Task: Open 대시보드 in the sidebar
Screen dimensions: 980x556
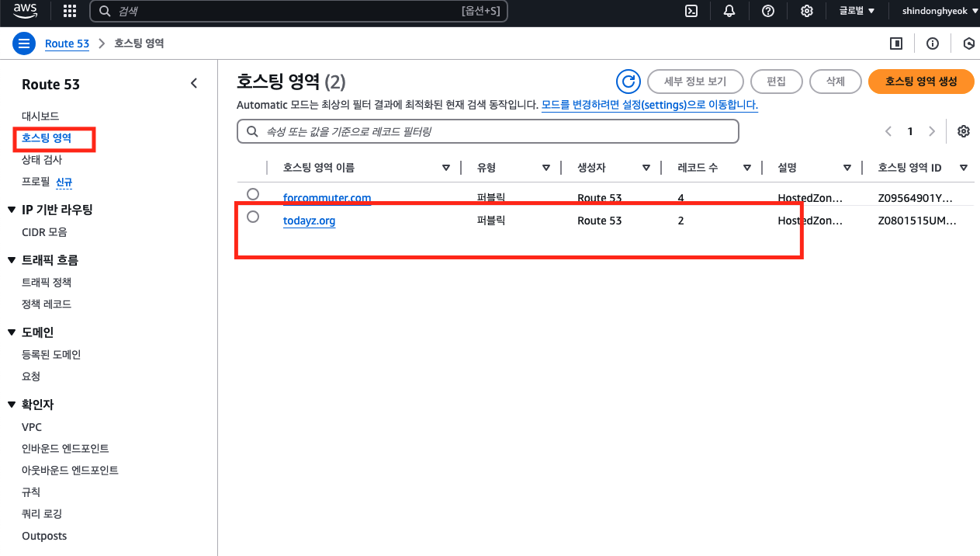Action: tap(40, 116)
